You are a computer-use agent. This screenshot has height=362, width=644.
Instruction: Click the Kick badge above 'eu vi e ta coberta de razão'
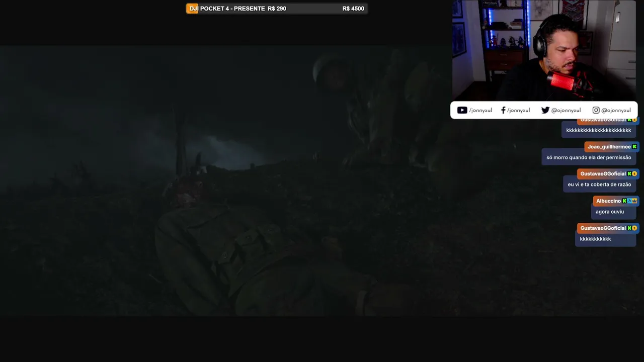tap(629, 174)
